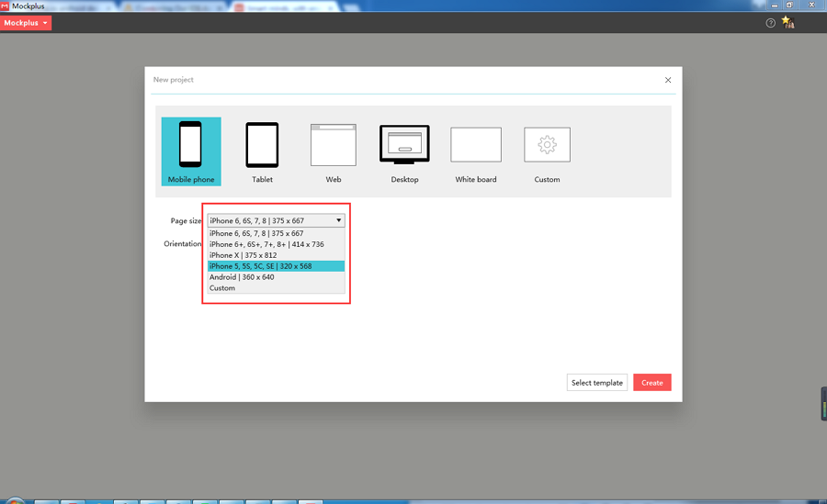Select iPhone X | 375 x 812 option
This screenshot has width=827, height=504.
[x=276, y=255]
